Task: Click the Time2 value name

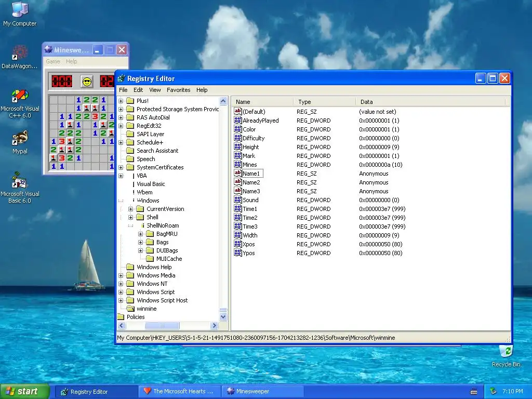Action: (250, 218)
